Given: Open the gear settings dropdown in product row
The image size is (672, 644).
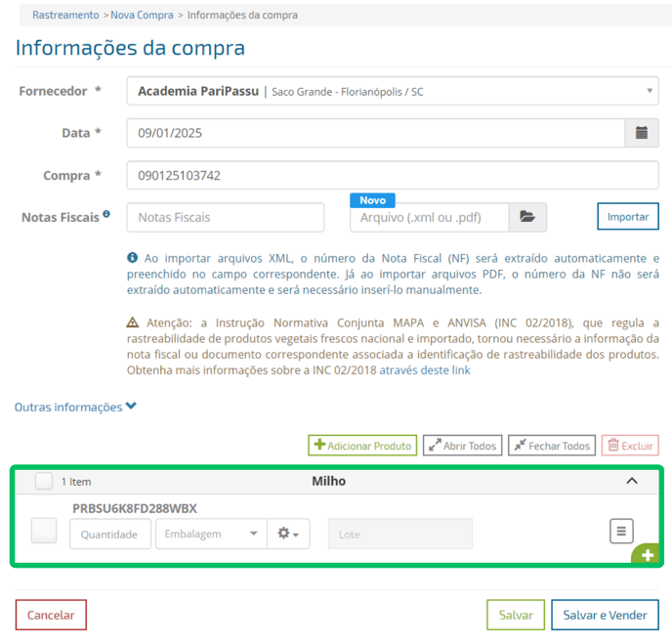Looking at the screenshot, I should click(288, 534).
